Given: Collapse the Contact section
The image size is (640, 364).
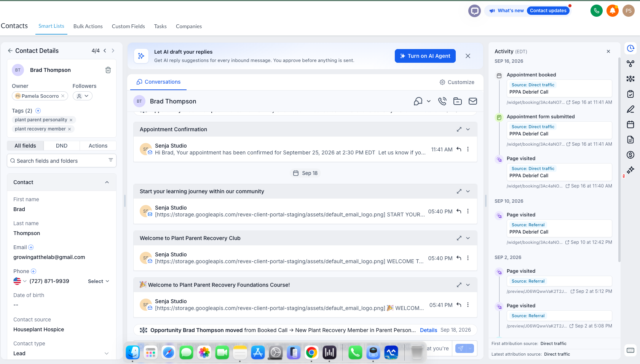Looking at the screenshot, I should [x=107, y=182].
